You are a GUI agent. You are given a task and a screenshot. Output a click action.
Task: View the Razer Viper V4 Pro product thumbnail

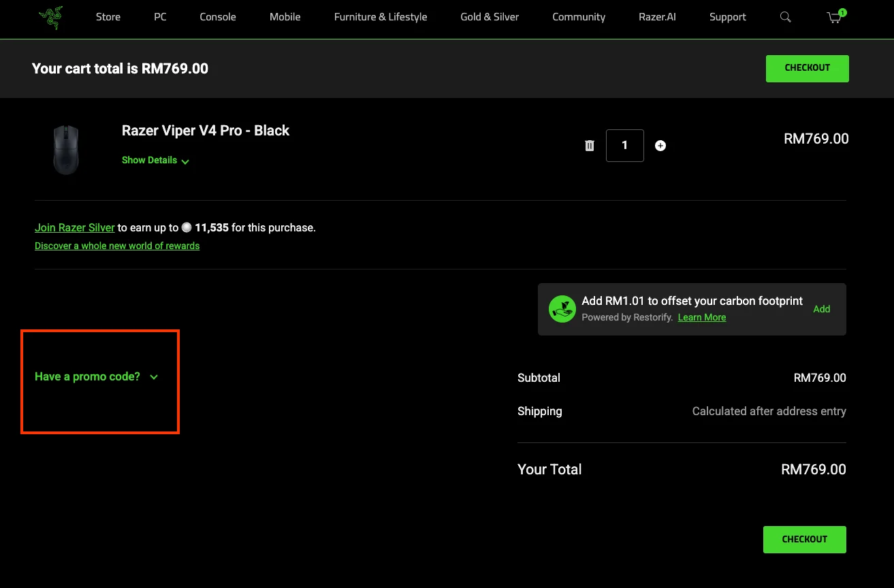click(66, 149)
